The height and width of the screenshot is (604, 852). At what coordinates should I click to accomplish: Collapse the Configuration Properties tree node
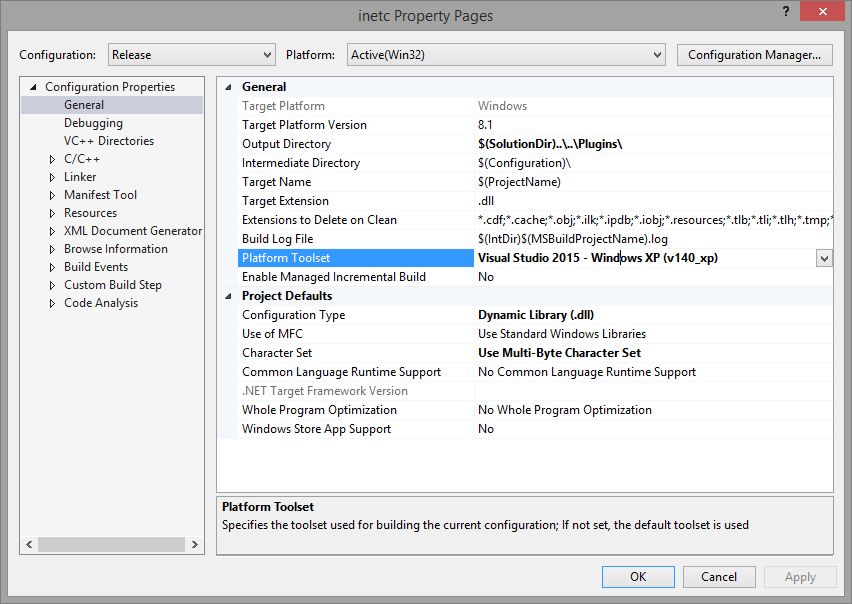(x=33, y=87)
